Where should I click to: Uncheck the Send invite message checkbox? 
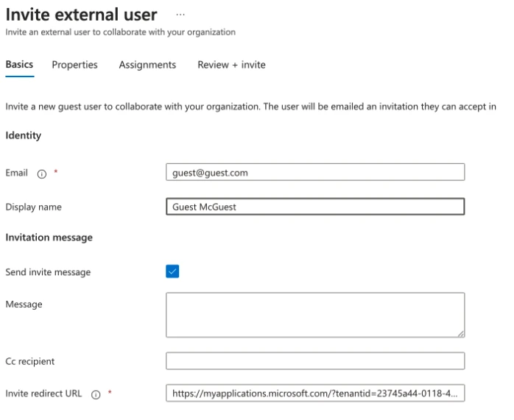click(172, 271)
